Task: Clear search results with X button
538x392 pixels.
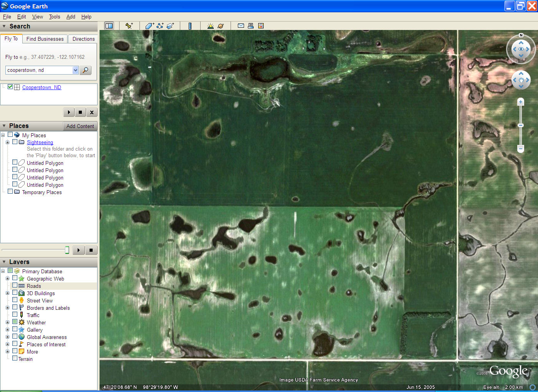Action: (x=91, y=112)
